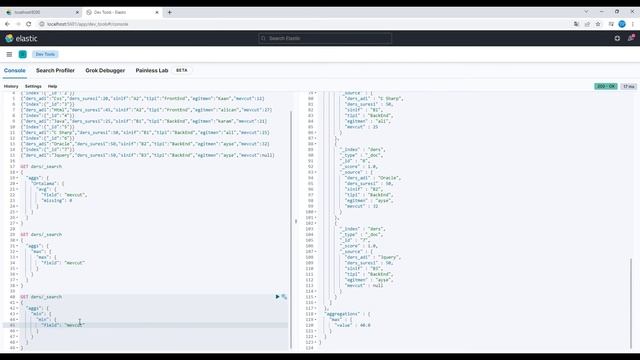Click the "ders_adi" : "Oracle" response line

(373, 178)
